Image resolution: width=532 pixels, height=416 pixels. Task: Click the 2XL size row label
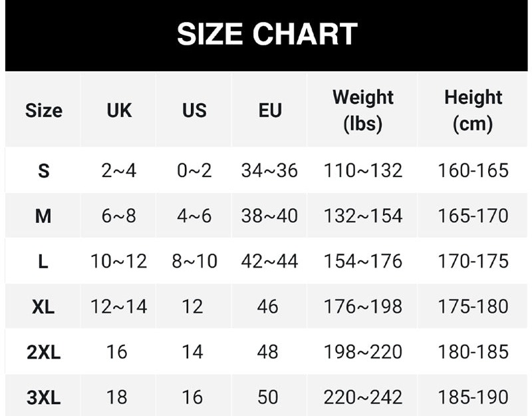(43, 352)
